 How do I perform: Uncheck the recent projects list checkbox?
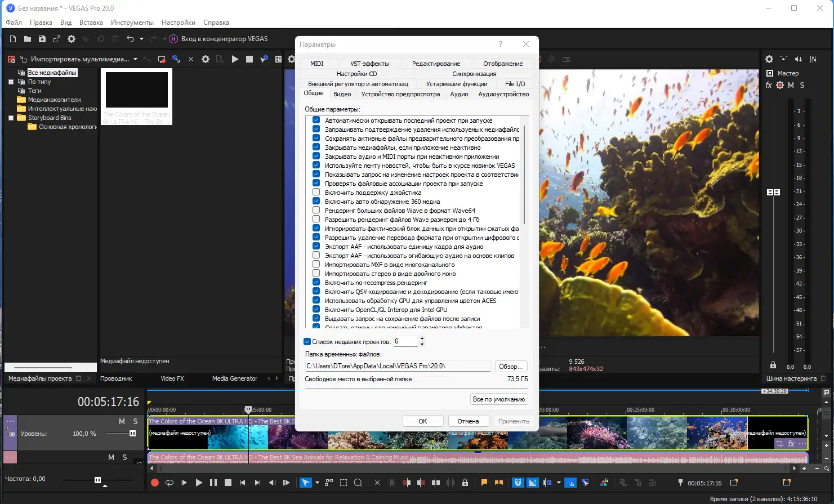307,342
